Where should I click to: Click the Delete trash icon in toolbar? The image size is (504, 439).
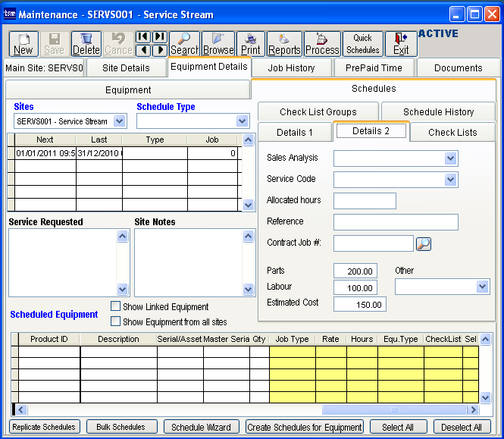point(86,44)
